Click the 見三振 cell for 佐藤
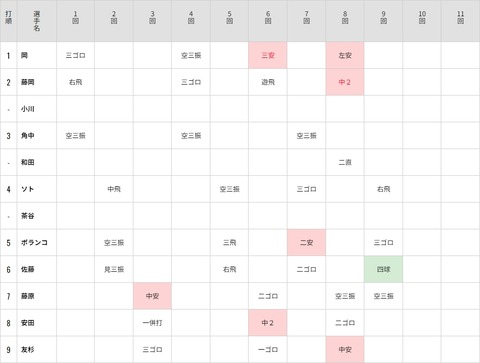The image size is (480, 363). click(114, 269)
